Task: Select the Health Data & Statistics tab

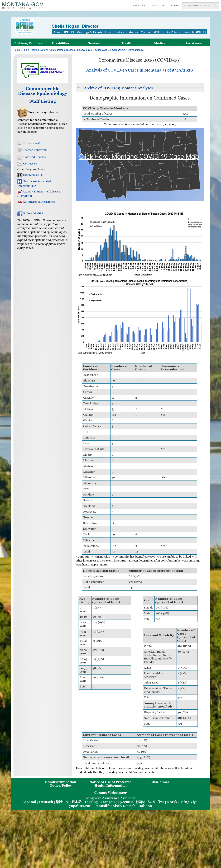Action: click(121, 32)
